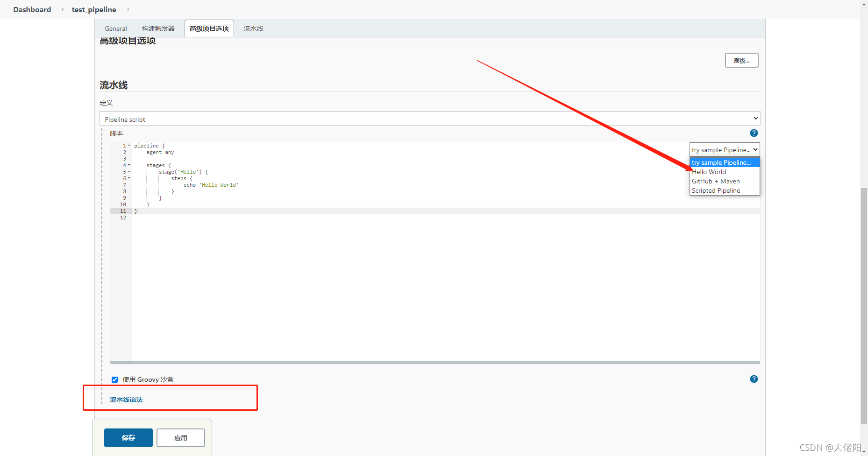Click line number 7 in gutter
The width and height of the screenshot is (868, 456).
124,185
